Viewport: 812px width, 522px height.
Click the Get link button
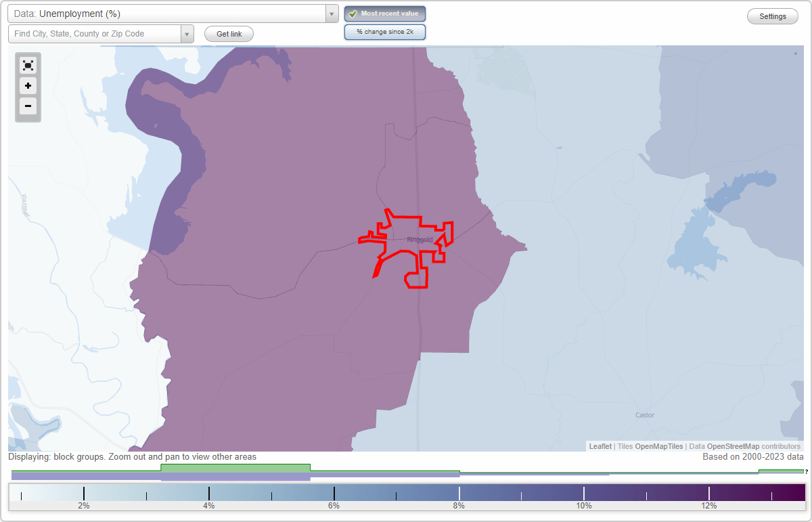pos(229,34)
